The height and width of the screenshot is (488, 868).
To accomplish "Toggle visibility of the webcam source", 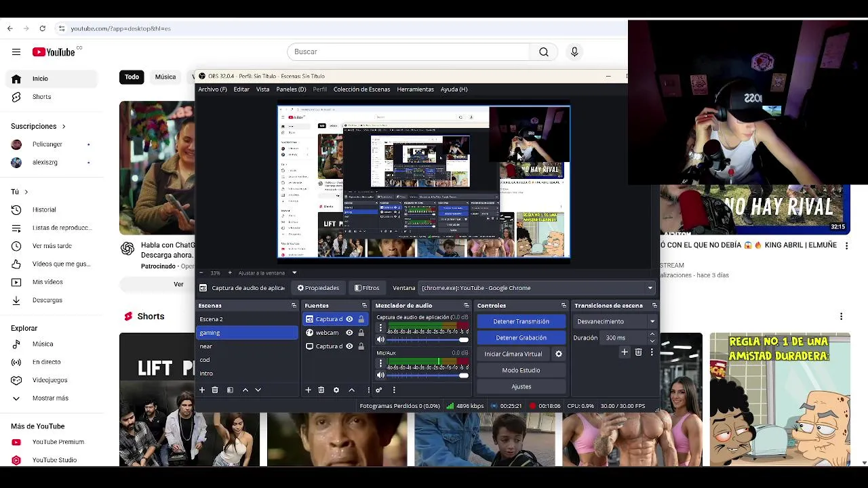I will pos(349,333).
